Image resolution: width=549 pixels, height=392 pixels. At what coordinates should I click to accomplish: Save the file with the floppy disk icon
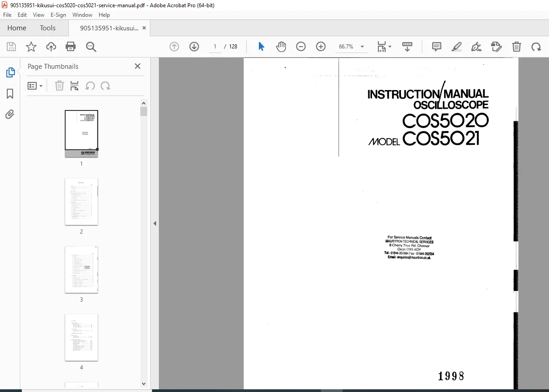tap(11, 47)
